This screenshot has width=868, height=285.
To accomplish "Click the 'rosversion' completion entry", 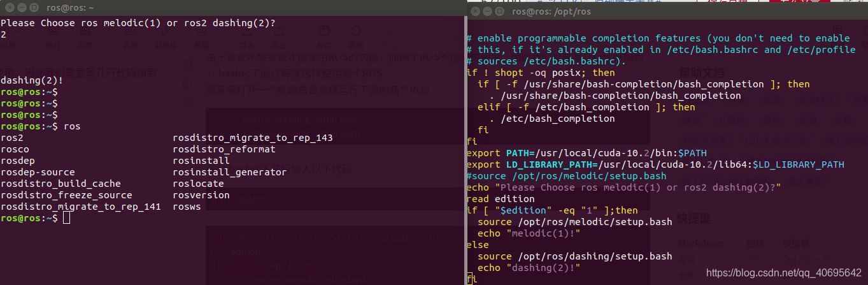I will point(201,195).
